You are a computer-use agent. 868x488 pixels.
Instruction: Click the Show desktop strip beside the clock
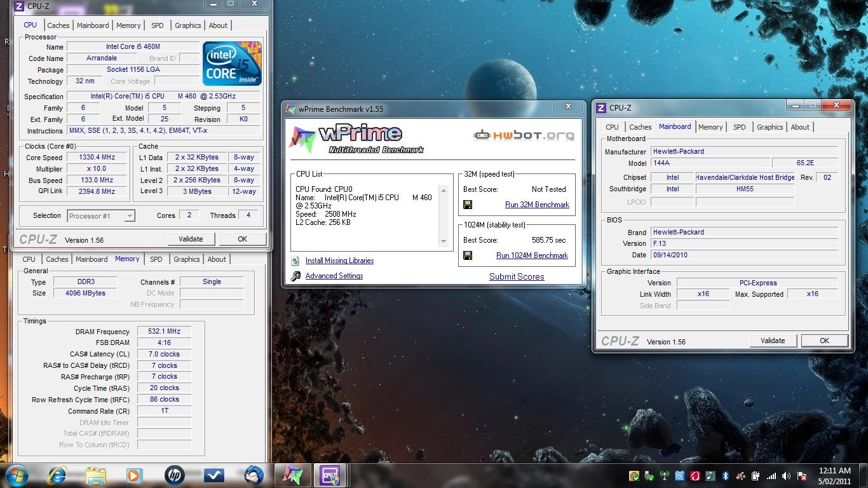(864, 475)
